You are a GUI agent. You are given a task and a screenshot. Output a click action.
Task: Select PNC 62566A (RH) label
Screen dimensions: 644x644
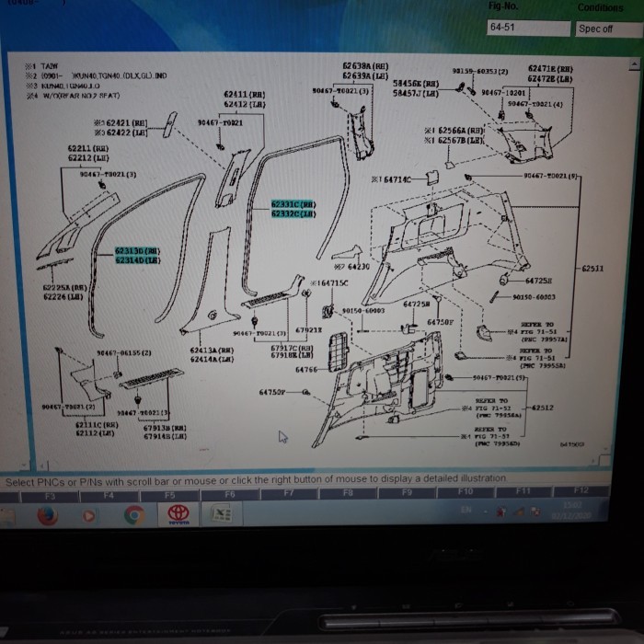click(461, 131)
